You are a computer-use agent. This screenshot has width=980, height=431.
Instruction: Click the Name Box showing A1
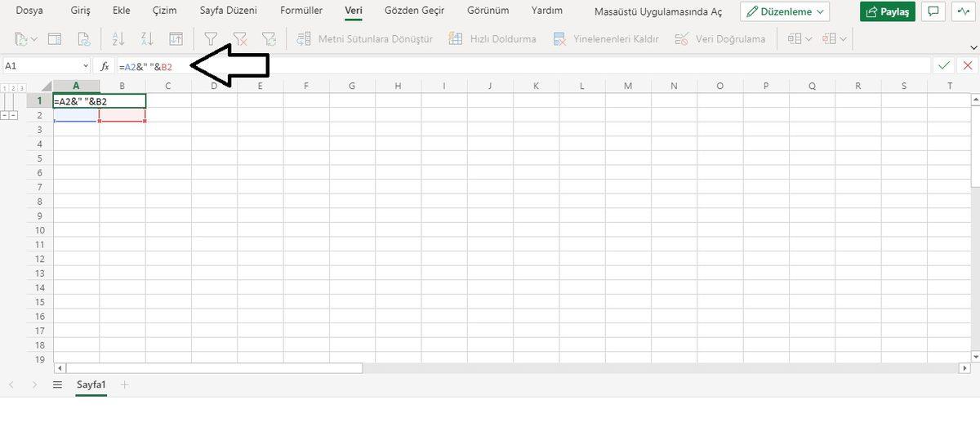coord(41,65)
